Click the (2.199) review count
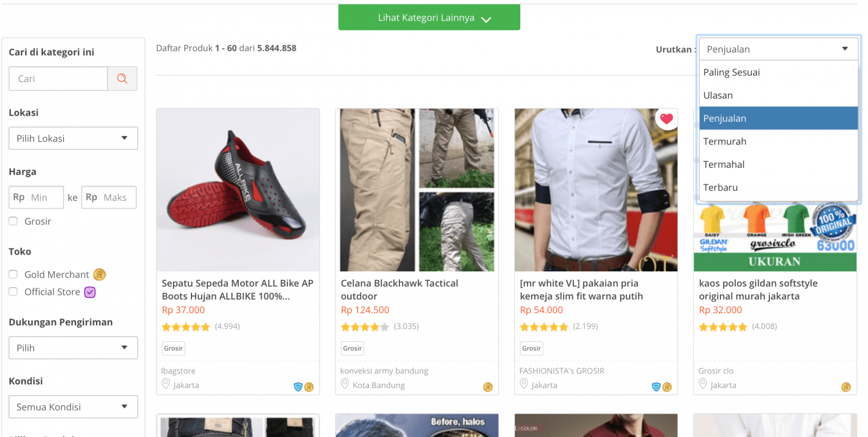This screenshot has height=437, width=868. pyautogui.click(x=585, y=326)
